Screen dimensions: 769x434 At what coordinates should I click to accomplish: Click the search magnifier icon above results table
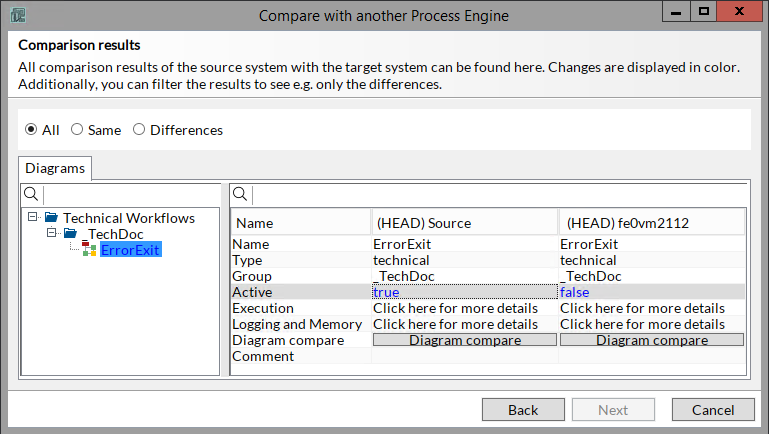click(x=241, y=194)
